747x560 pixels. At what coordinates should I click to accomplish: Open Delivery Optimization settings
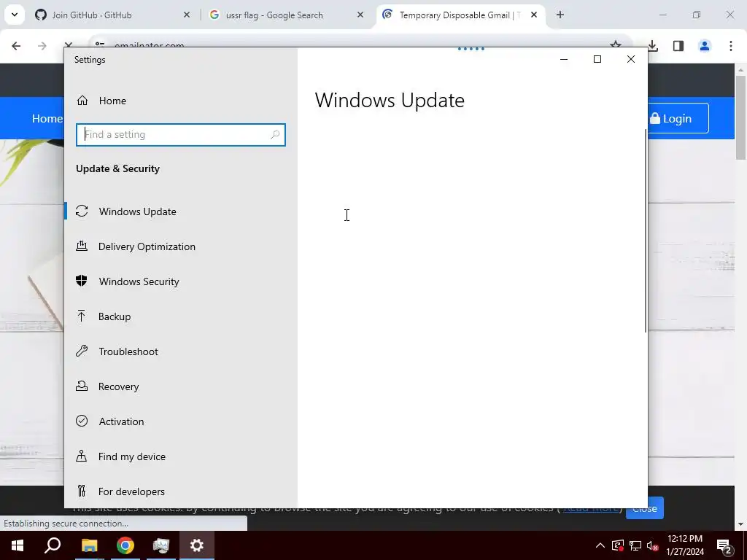click(147, 246)
